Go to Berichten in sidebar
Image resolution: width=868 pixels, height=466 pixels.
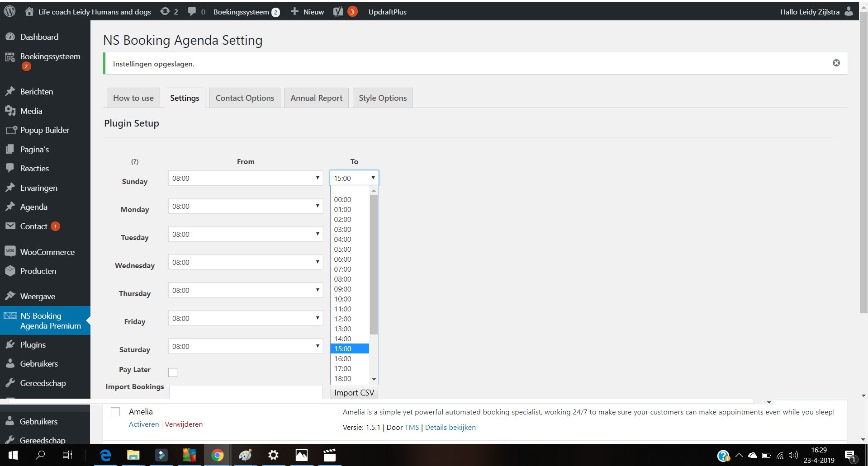(x=37, y=92)
